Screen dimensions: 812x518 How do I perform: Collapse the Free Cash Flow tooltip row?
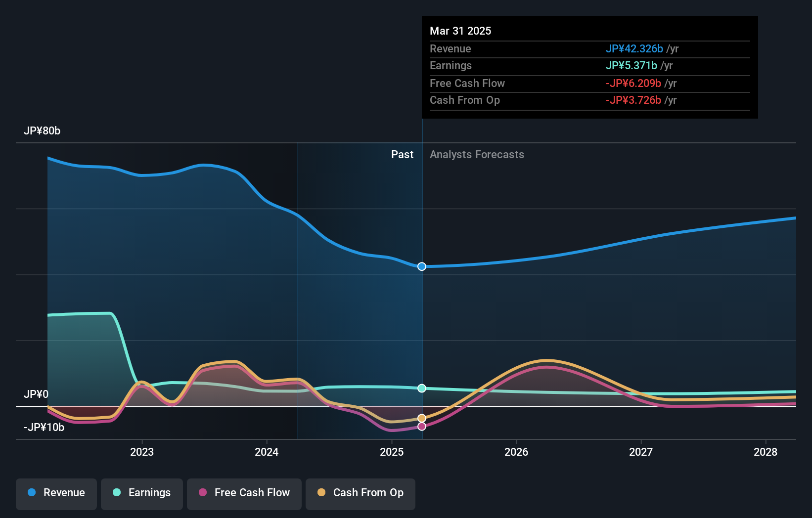click(x=467, y=83)
